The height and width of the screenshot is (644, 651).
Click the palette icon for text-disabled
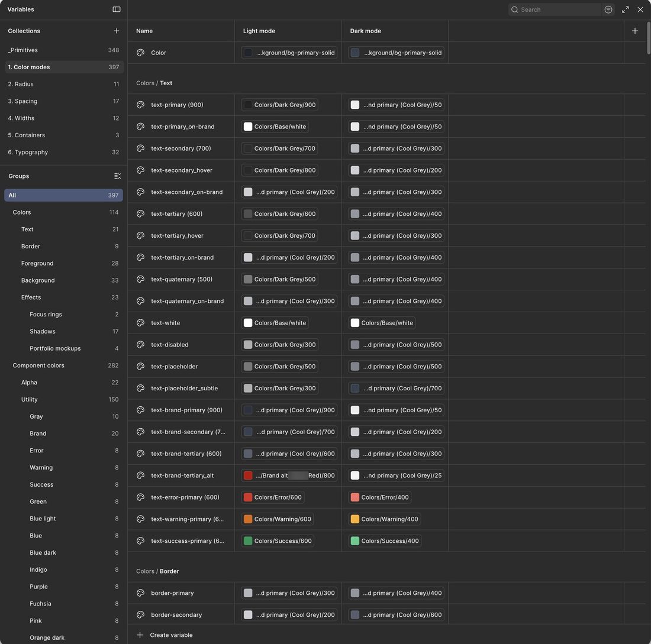coord(140,344)
